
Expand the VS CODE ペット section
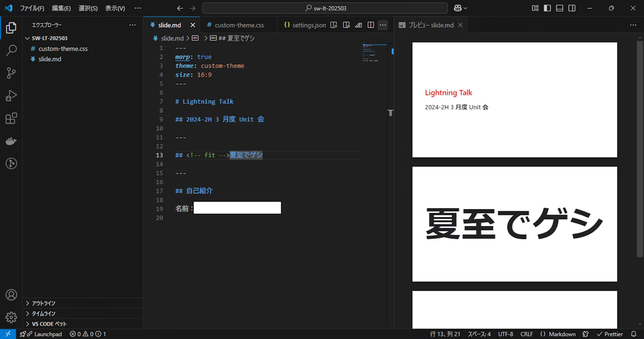[x=83, y=324]
